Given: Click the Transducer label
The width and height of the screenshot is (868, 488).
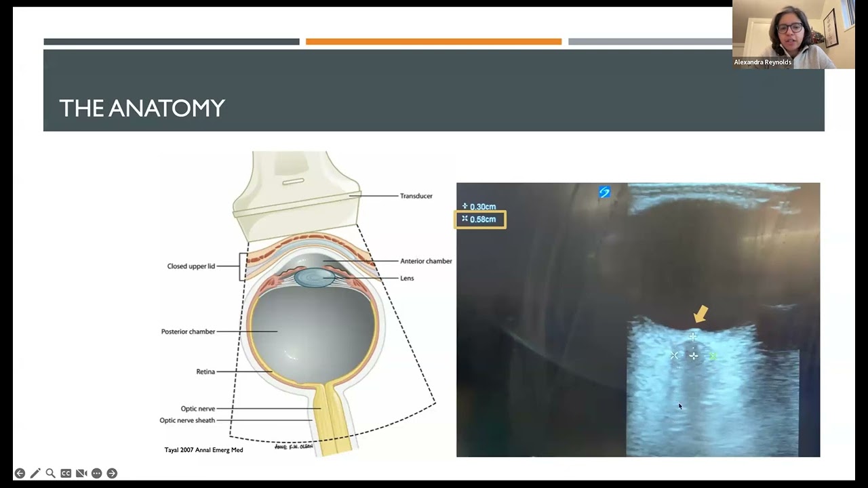Looking at the screenshot, I should tap(416, 196).
